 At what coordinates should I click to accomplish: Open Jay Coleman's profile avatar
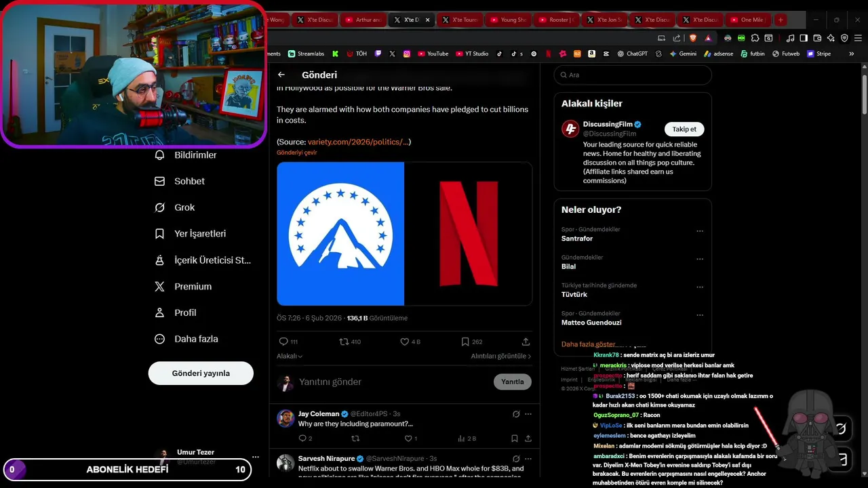[285, 418]
